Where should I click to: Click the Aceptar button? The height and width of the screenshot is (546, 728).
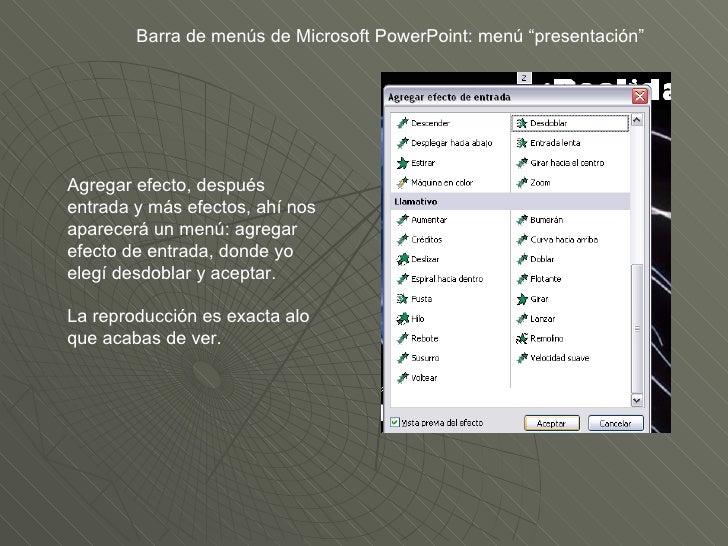pos(552,423)
